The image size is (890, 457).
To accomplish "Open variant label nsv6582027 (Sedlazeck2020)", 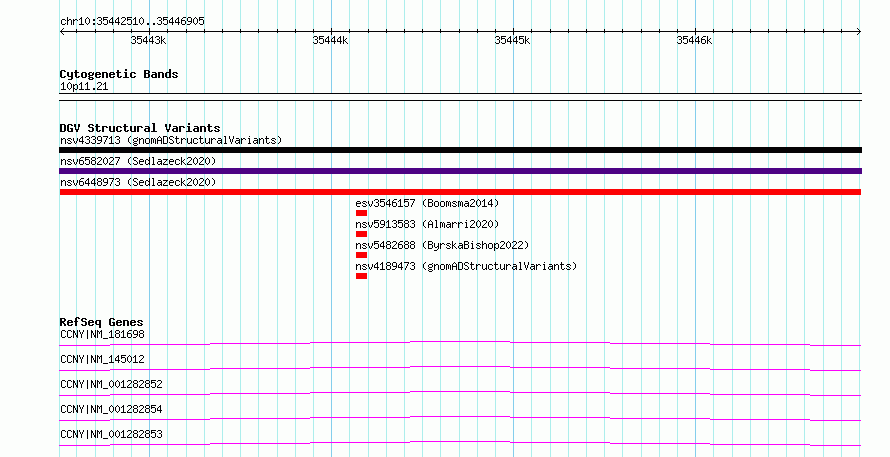I will (138, 161).
